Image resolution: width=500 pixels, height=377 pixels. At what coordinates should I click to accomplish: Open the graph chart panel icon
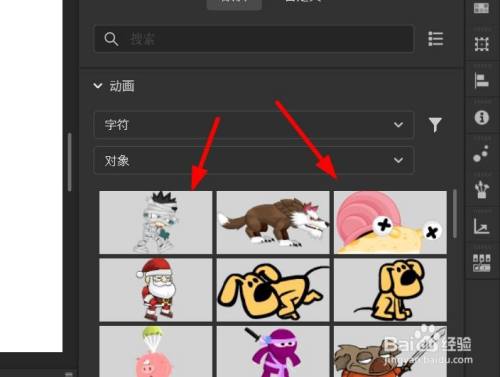pos(482,226)
